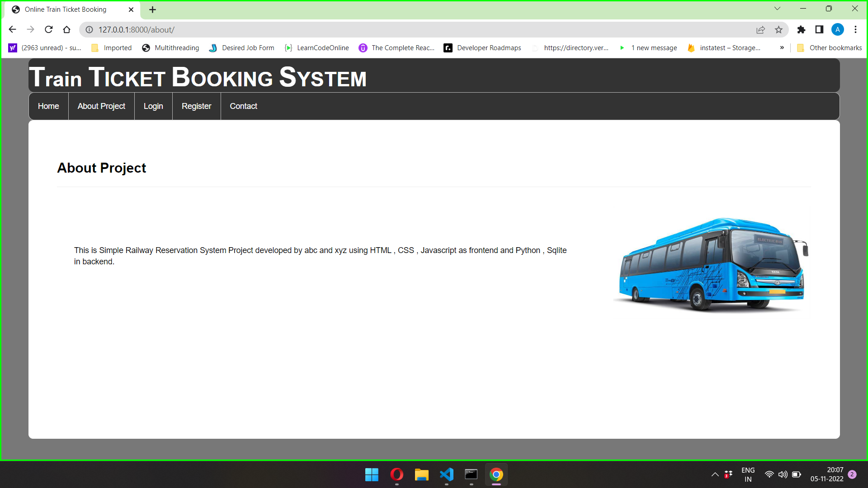868x488 pixels.
Task: Bookmark this page with the star icon
Action: pyautogui.click(x=778, y=30)
